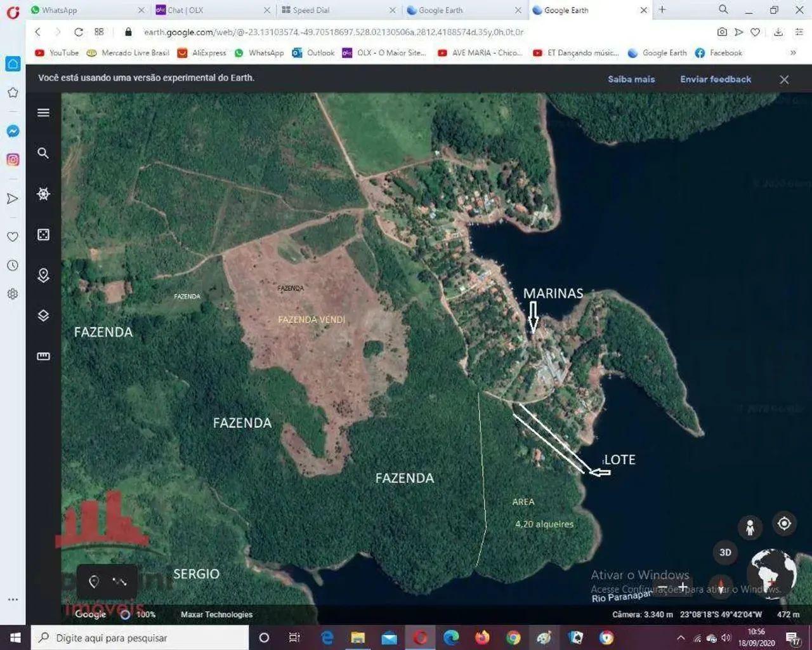Show hidden system tray icons
The height and width of the screenshot is (650, 812).
point(680,637)
